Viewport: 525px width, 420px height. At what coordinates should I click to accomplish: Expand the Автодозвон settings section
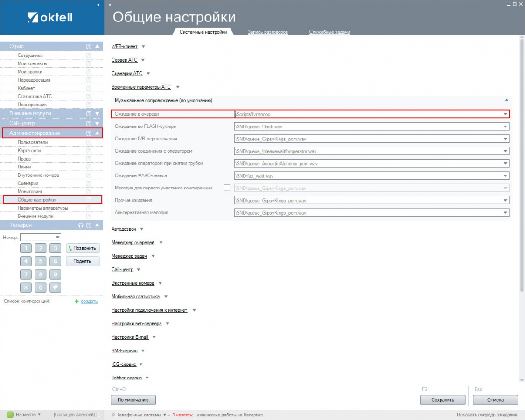point(141,229)
